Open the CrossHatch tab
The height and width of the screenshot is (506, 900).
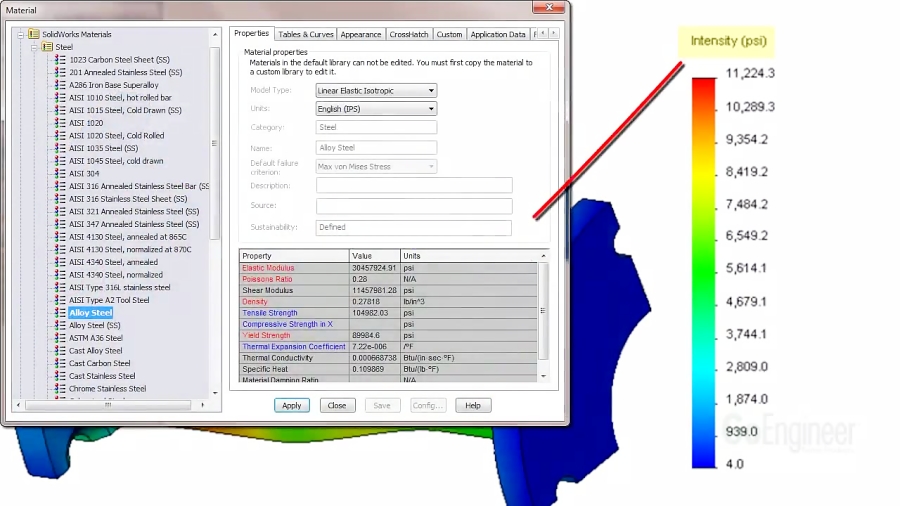(x=409, y=34)
